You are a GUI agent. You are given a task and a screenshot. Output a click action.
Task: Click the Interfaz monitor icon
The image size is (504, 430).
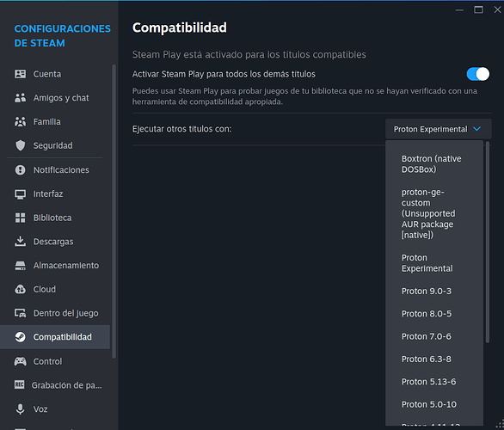click(x=21, y=193)
